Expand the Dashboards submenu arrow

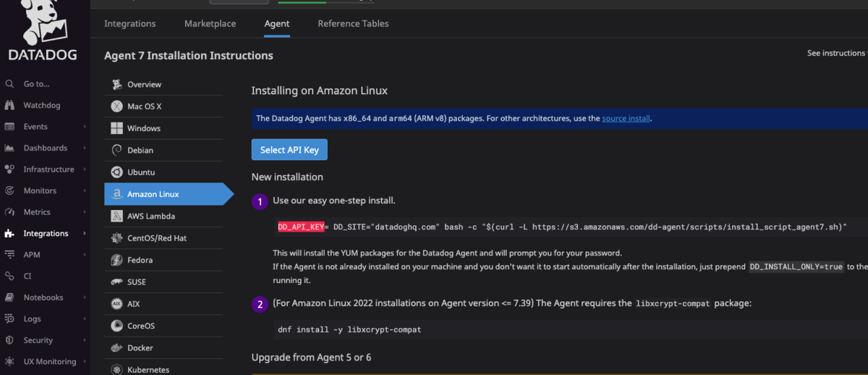click(x=85, y=148)
